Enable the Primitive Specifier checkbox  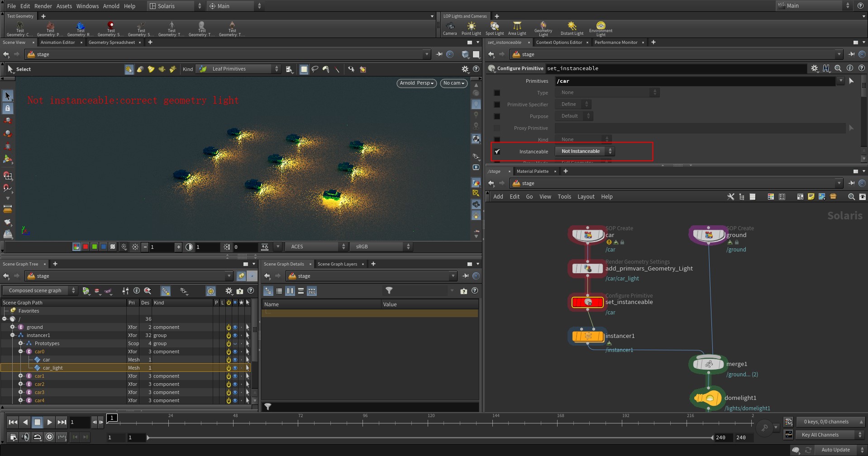(497, 104)
